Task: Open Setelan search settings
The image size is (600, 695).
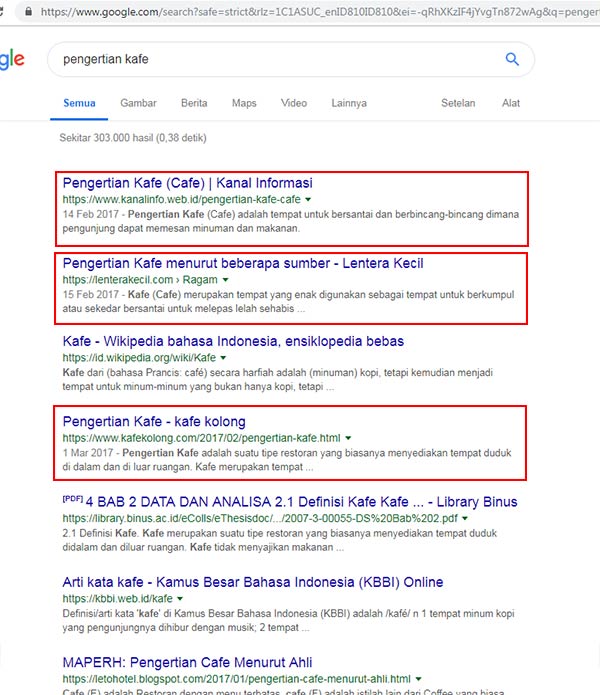Action: (458, 103)
